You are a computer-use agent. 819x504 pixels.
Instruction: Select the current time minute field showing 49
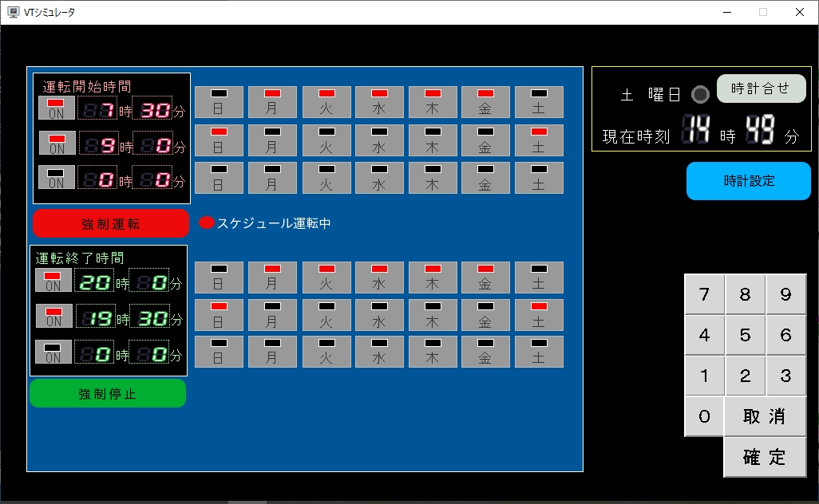pos(761,129)
